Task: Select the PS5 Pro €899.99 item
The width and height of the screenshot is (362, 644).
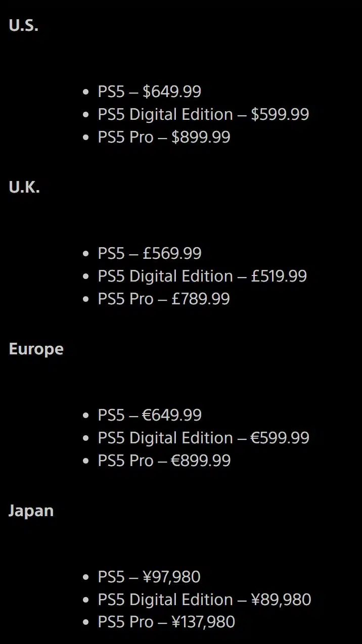Action: click(x=164, y=461)
